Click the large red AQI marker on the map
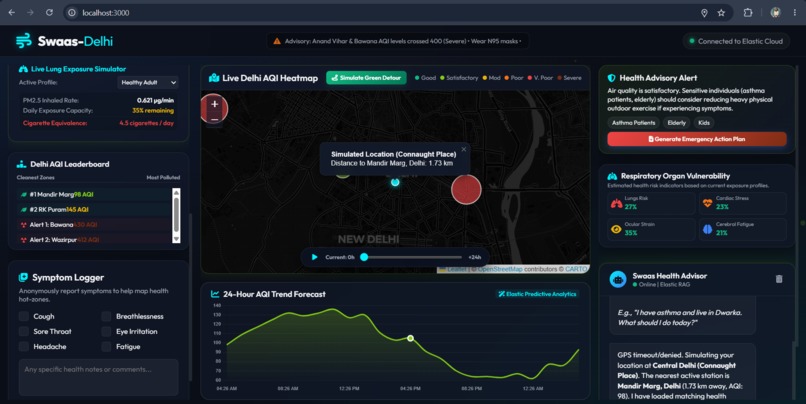The height and width of the screenshot is (404, 806). (x=466, y=189)
